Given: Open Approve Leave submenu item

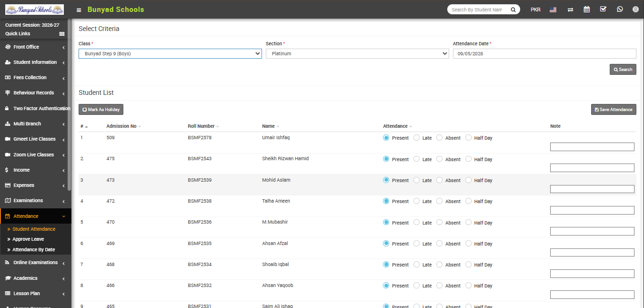Looking at the screenshot, I should pos(28,239).
